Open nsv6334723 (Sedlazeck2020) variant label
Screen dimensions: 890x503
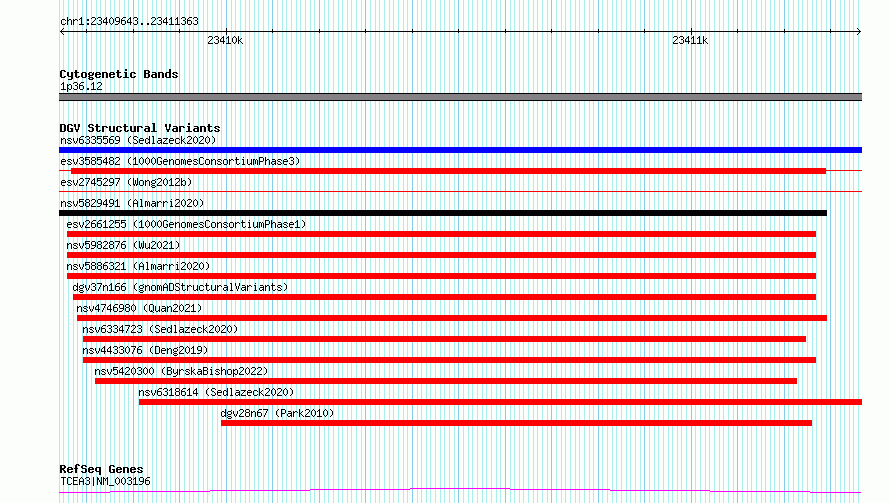pyautogui.click(x=160, y=329)
